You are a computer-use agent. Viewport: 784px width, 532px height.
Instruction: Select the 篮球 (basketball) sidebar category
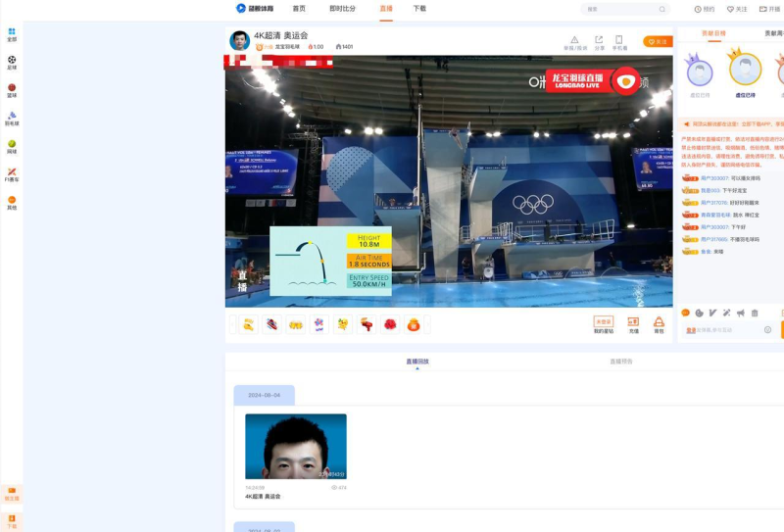coord(12,90)
